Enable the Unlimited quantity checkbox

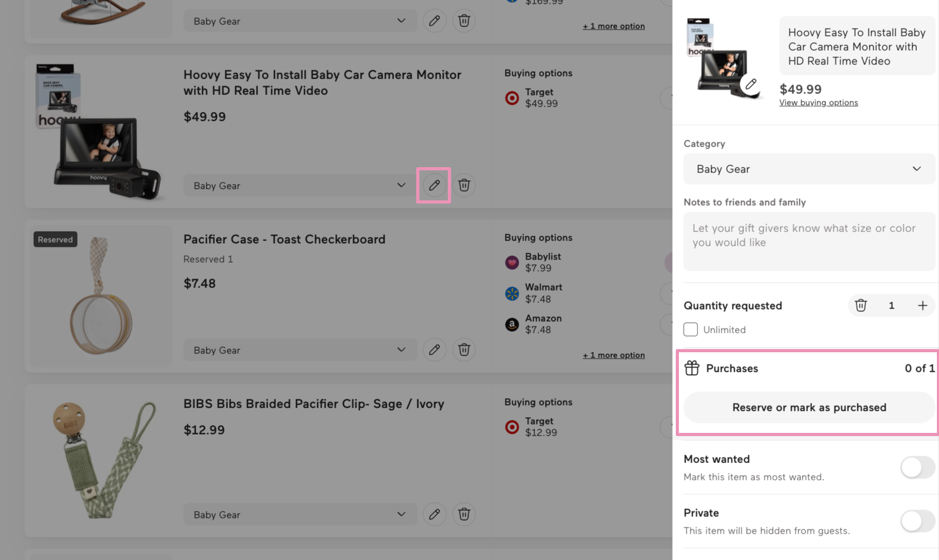(x=690, y=329)
